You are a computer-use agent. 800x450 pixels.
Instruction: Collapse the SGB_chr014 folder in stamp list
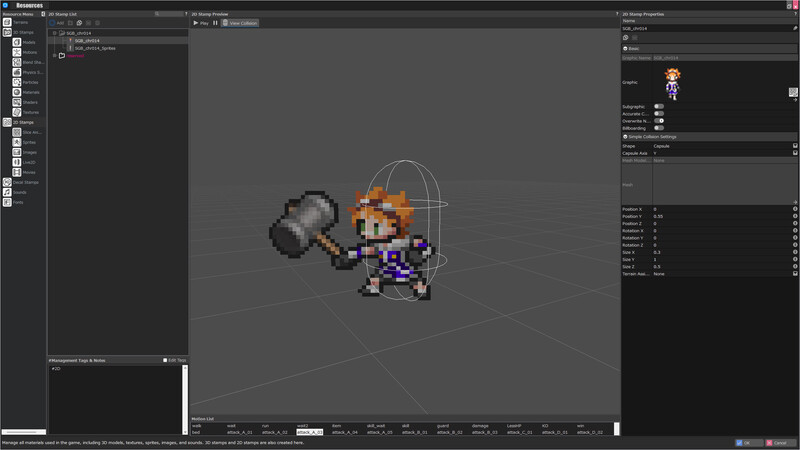(x=55, y=33)
